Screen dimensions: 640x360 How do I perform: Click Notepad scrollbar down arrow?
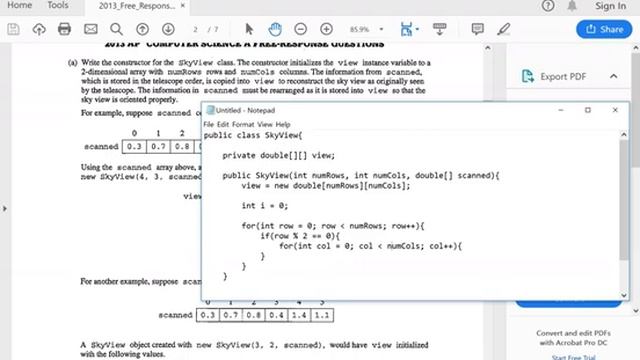pos(624,295)
